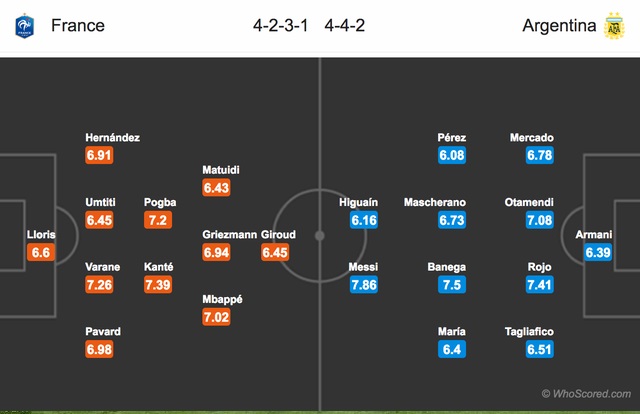Select the 4-4-2 formation label
The image size is (640, 414).
click(344, 25)
